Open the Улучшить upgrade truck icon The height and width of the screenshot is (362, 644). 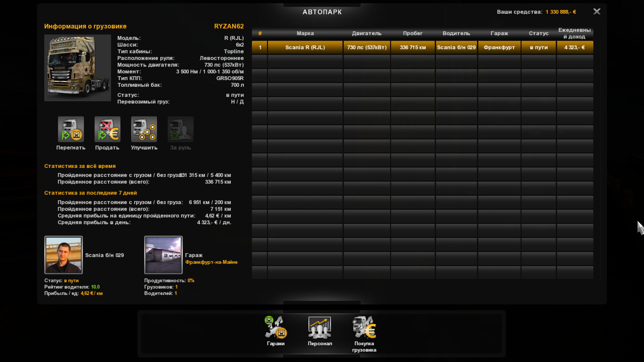tap(144, 129)
